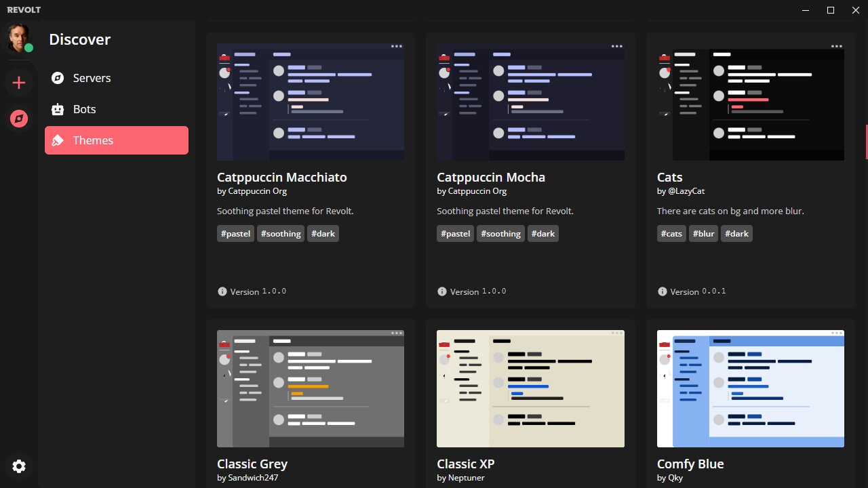Filter by the #soothing tag on Catppuccin Mocha
This screenshot has height=488, width=868.
pos(500,234)
